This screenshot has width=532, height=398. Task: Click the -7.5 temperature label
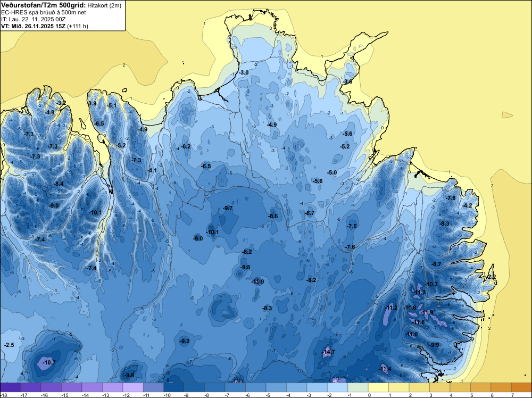352,226
